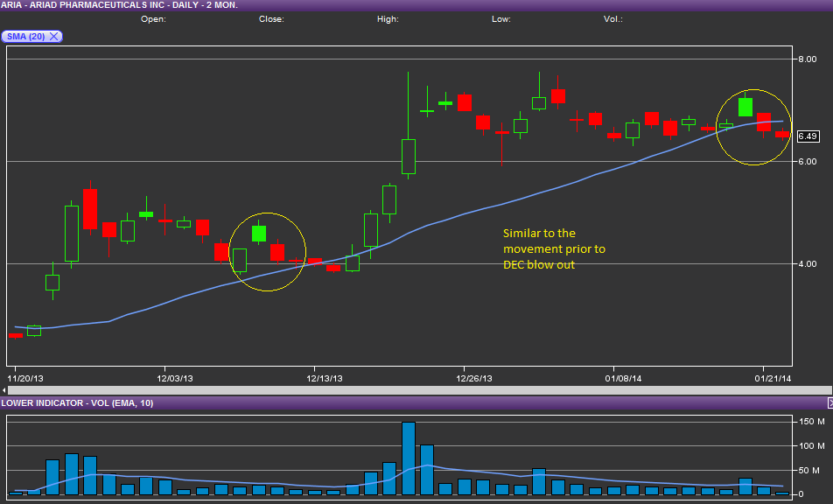This screenshot has height=504, width=833.
Task: Click the Vol.: field label
Action: [612, 18]
